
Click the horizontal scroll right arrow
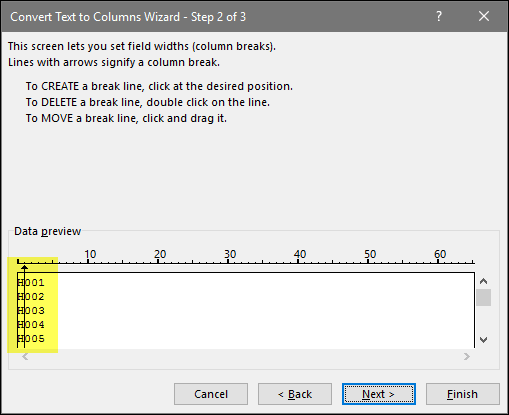467,357
